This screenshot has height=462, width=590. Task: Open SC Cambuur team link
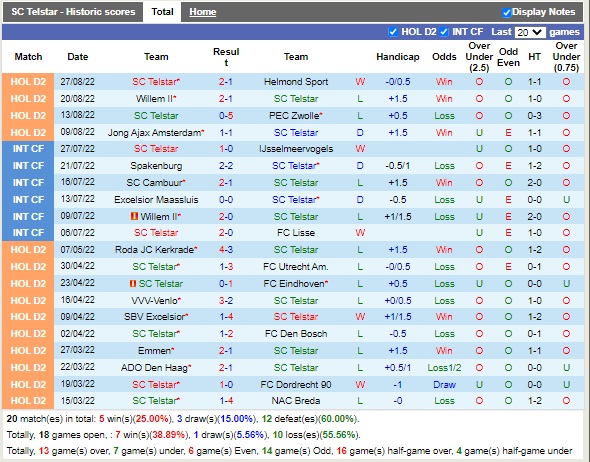click(x=154, y=183)
